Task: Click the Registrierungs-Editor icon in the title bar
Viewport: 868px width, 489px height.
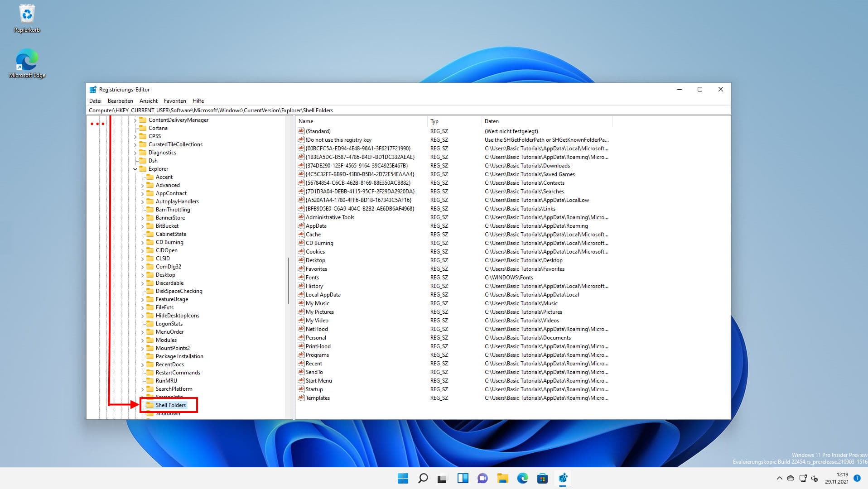Action: click(93, 89)
